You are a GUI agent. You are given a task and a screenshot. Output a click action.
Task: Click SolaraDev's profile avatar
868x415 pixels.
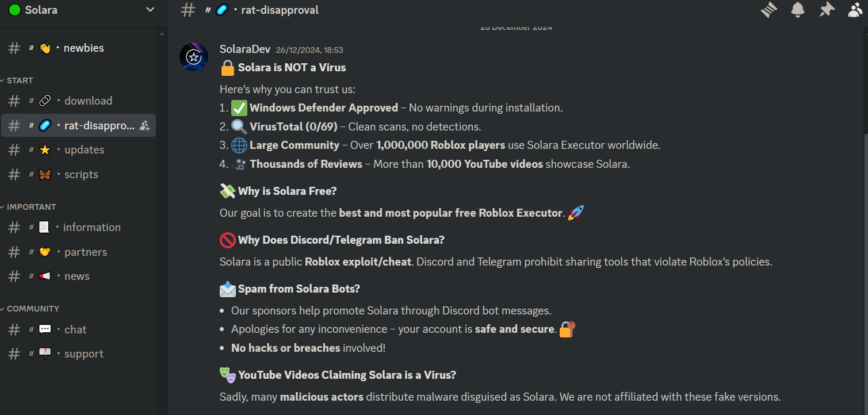[x=194, y=57]
